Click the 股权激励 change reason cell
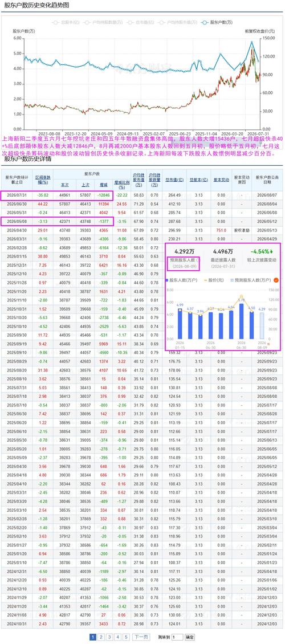Viewport: 285px width, 644px height. pos(242,230)
